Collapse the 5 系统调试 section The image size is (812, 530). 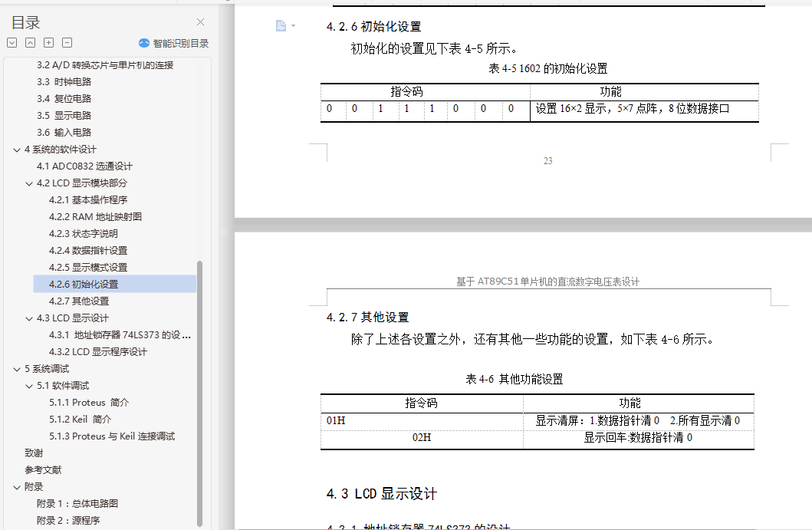click(17, 370)
